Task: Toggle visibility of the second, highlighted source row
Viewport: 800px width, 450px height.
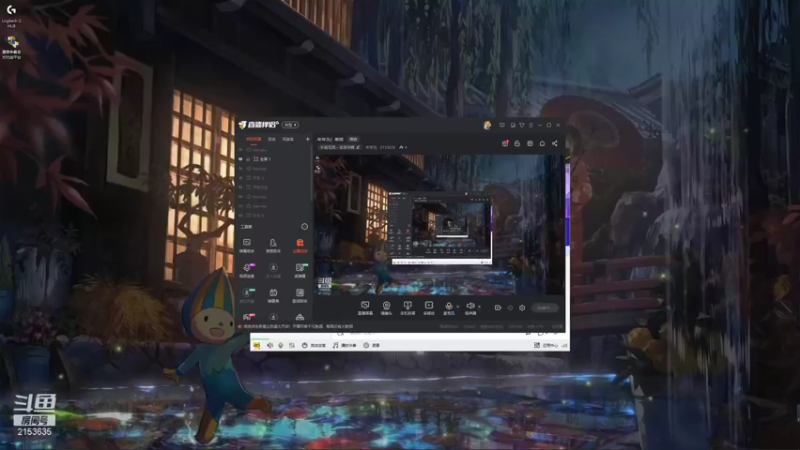Action: click(241, 159)
